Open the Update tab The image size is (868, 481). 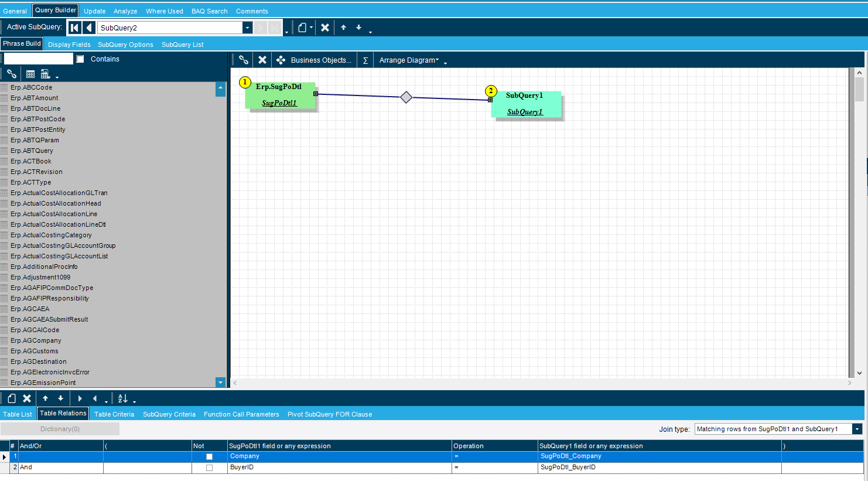(95, 11)
